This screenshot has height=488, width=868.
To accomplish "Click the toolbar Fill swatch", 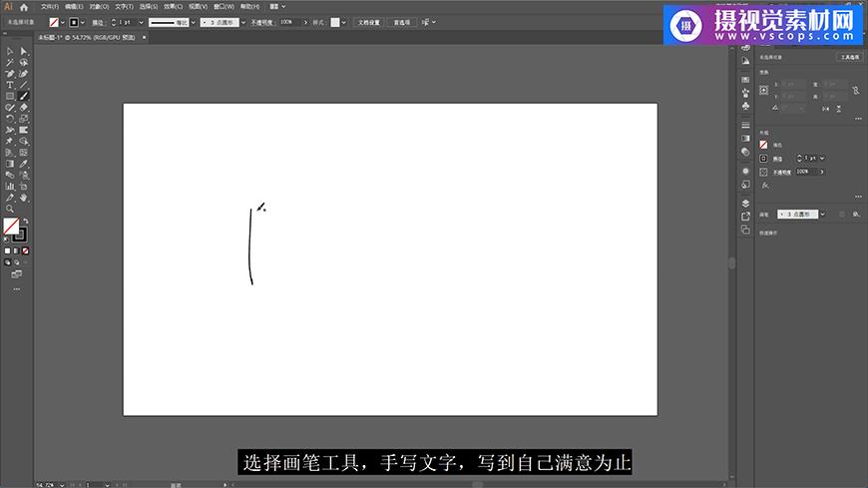I will pyautogui.click(x=11, y=226).
